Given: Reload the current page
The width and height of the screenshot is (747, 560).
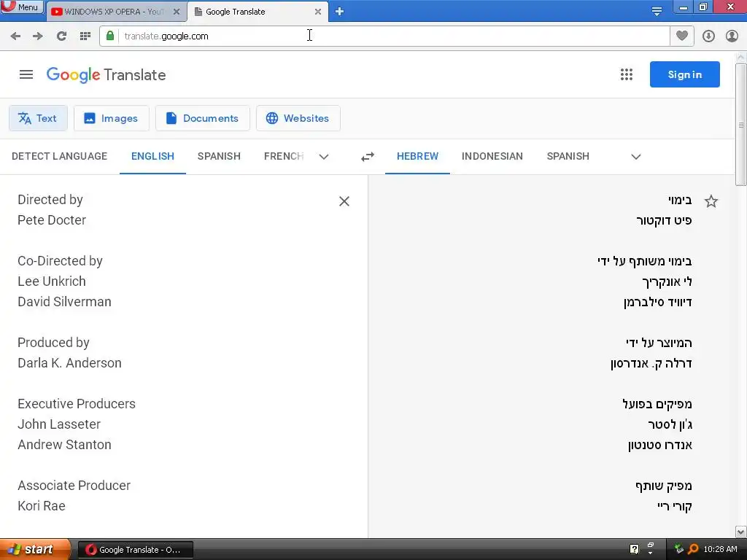Looking at the screenshot, I should (x=61, y=36).
